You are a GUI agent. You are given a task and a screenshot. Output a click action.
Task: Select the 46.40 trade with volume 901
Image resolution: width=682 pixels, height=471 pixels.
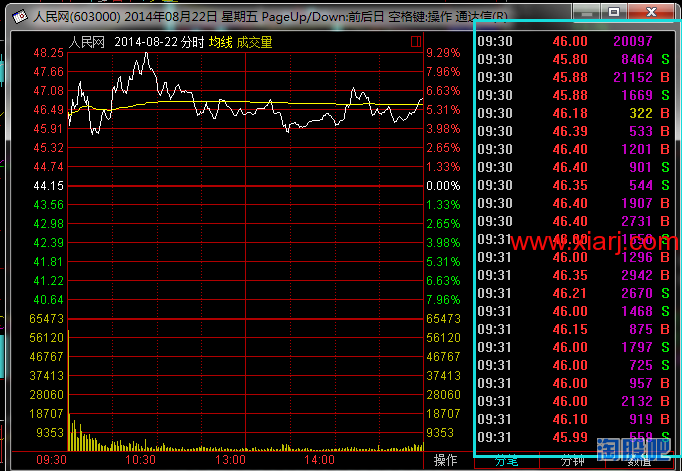coord(574,167)
